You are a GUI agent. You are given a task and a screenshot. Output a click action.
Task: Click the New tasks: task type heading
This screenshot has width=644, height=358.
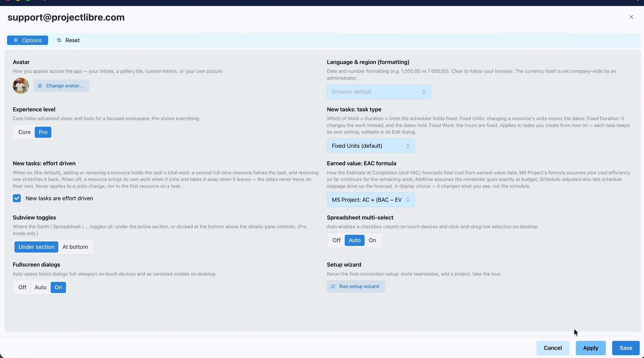pos(354,110)
